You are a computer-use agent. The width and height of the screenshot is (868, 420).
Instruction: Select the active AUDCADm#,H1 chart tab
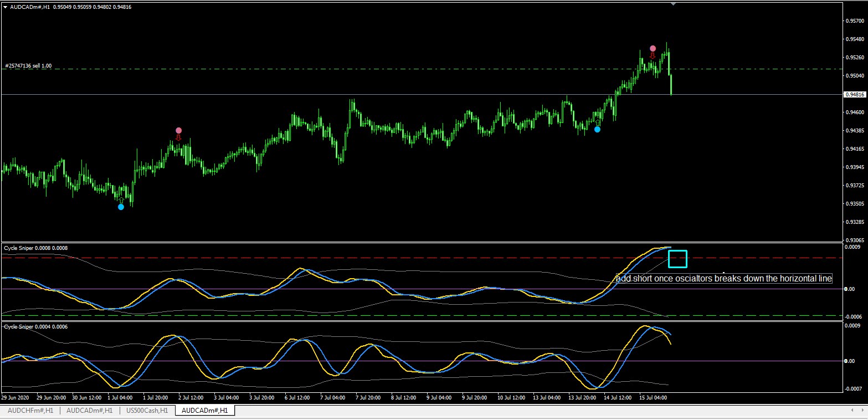pyautogui.click(x=205, y=411)
